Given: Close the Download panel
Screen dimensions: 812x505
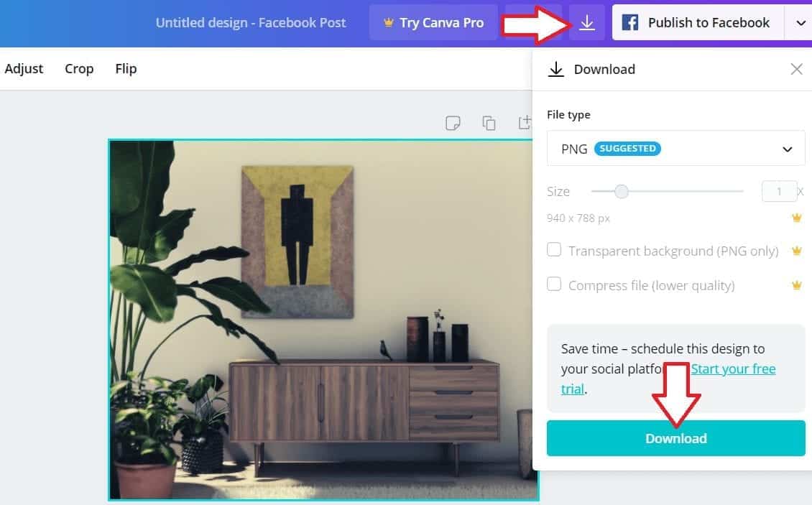Looking at the screenshot, I should (x=796, y=69).
